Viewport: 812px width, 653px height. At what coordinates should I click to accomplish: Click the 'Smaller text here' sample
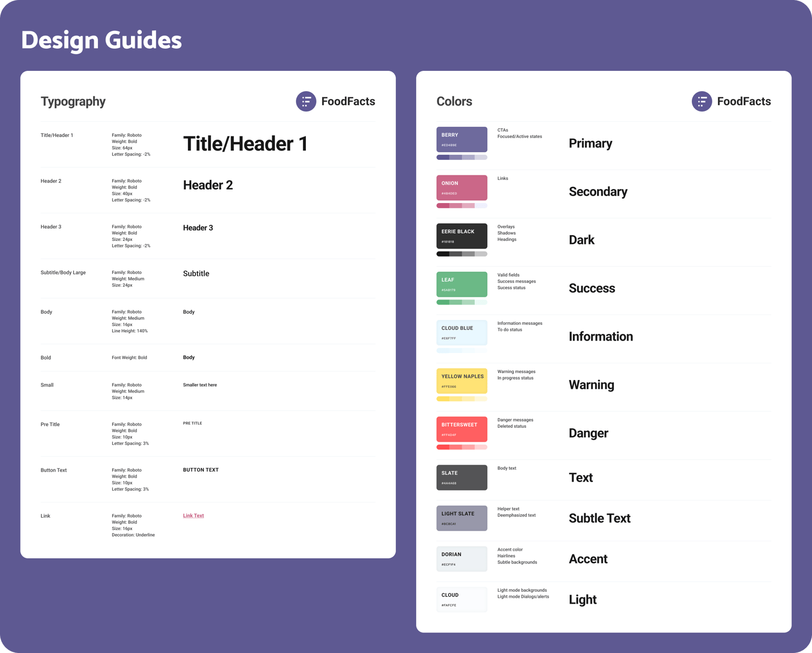pyautogui.click(x=200, y=385)
